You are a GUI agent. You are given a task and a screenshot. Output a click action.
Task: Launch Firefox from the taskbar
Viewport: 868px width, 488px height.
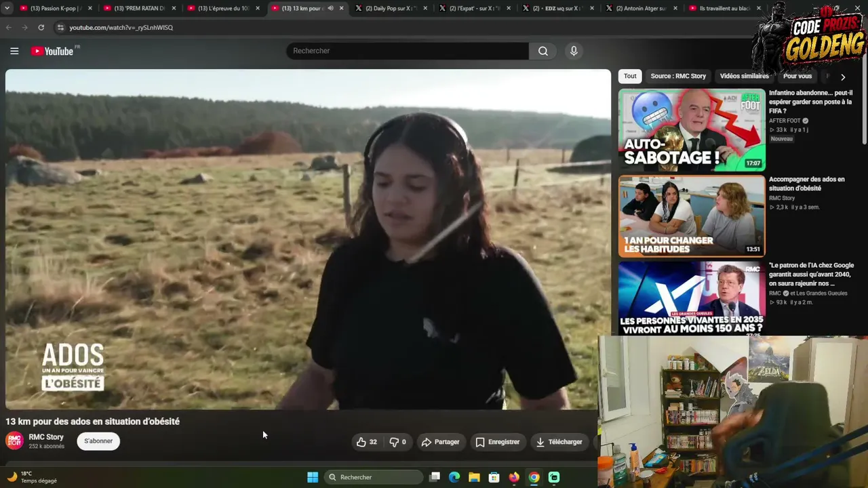point(514,477)
